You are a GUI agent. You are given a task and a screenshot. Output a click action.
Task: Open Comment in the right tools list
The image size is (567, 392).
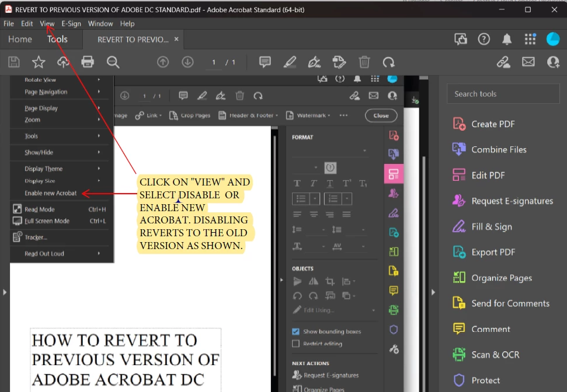click(x=481, y=329)
